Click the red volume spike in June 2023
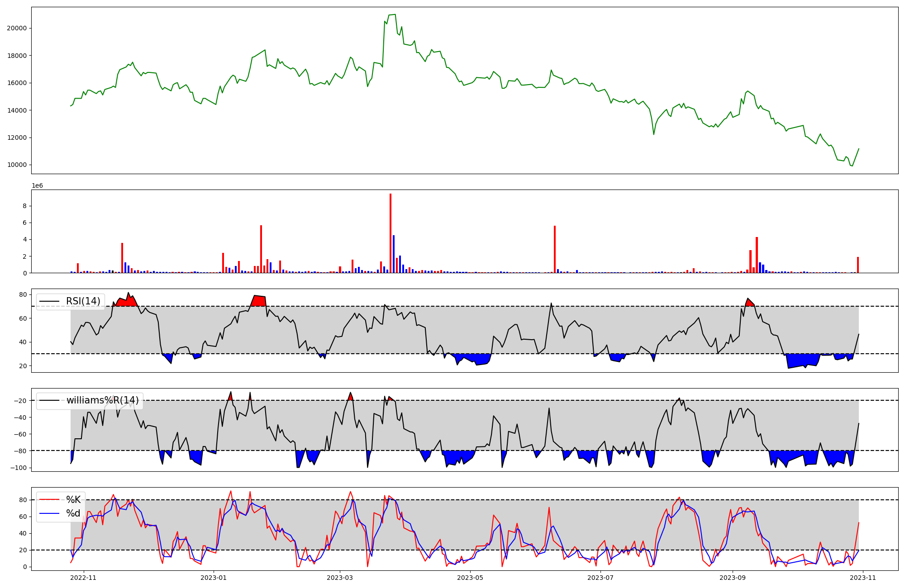The height and width of the screenshot is (588, 905). coord(555,249)
